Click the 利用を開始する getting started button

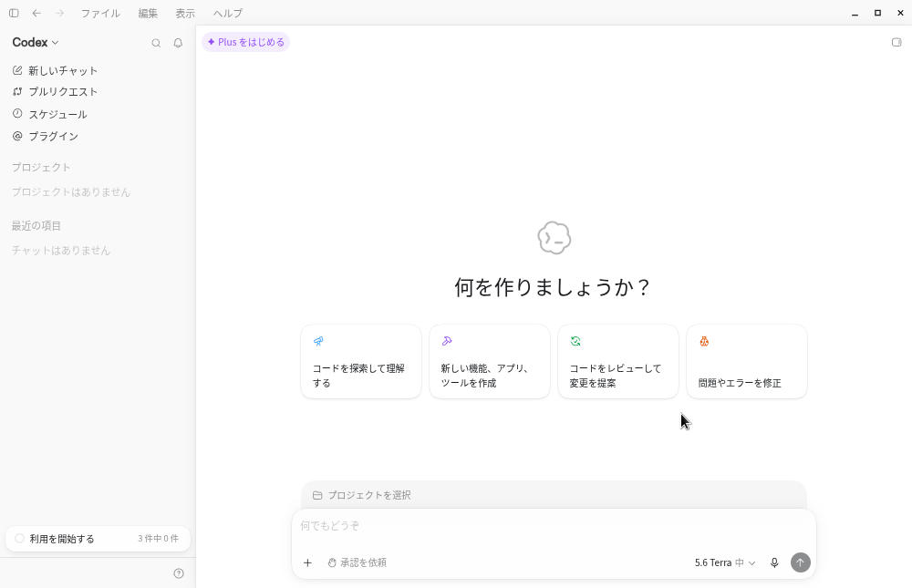[98, 539]
